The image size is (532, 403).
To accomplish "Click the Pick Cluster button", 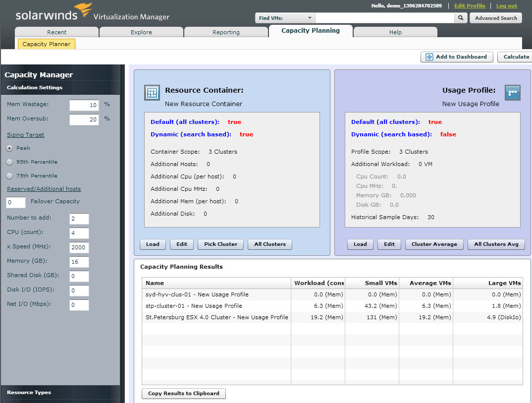I will pyautogui.click(x=220, y=244).
